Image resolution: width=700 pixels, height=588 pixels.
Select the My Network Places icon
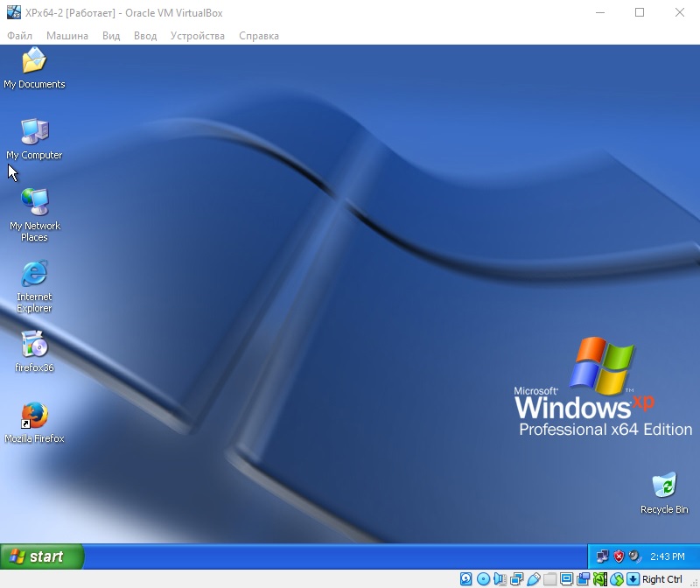(x=34, y=214)
